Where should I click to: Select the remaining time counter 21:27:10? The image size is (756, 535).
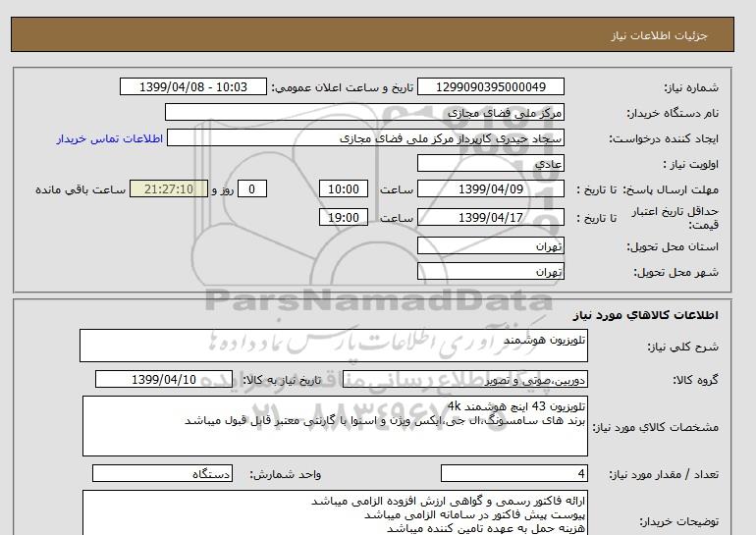coord(169,188)
